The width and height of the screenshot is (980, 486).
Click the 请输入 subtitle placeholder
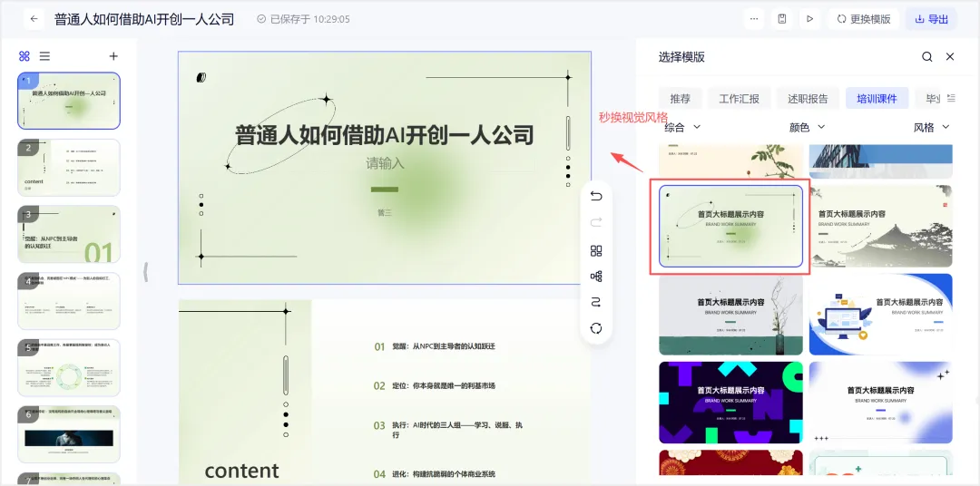[385, 164]
